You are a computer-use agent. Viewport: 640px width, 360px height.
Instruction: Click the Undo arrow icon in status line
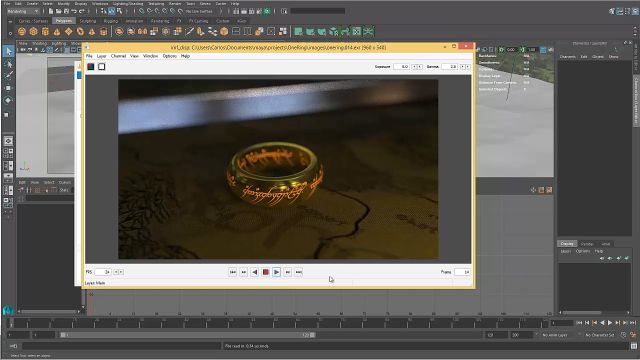pos(74,11)
